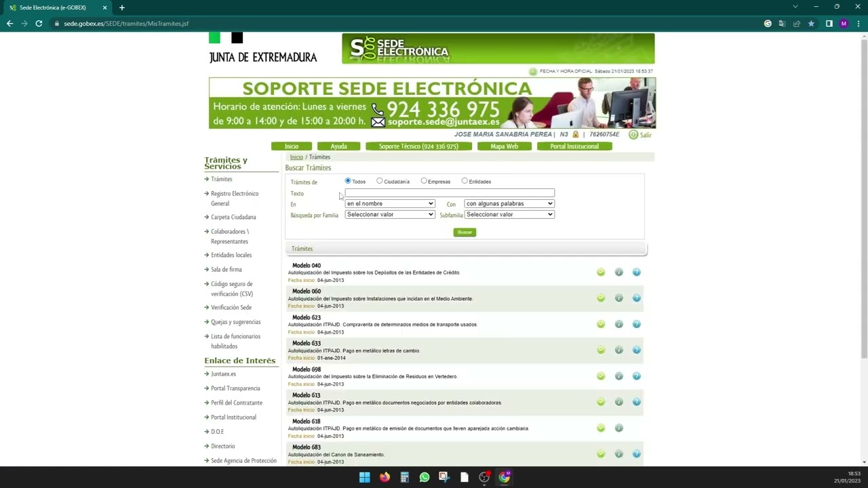The height and width of the screenshot is (488, 868).
Task: View information icon for Modelo 060
Action: [618, 298]
